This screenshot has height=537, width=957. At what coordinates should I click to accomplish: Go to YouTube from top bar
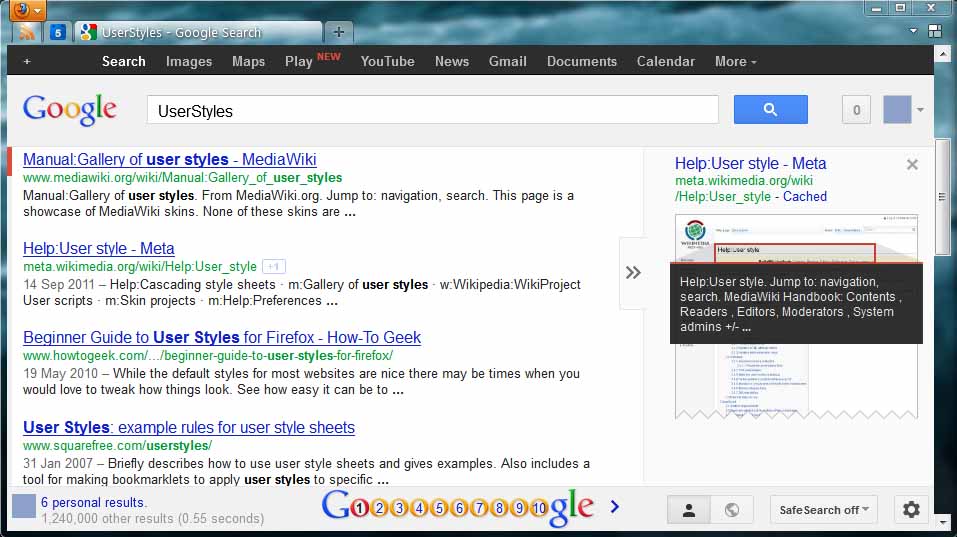pyautogui.click(x=388, y=62)
